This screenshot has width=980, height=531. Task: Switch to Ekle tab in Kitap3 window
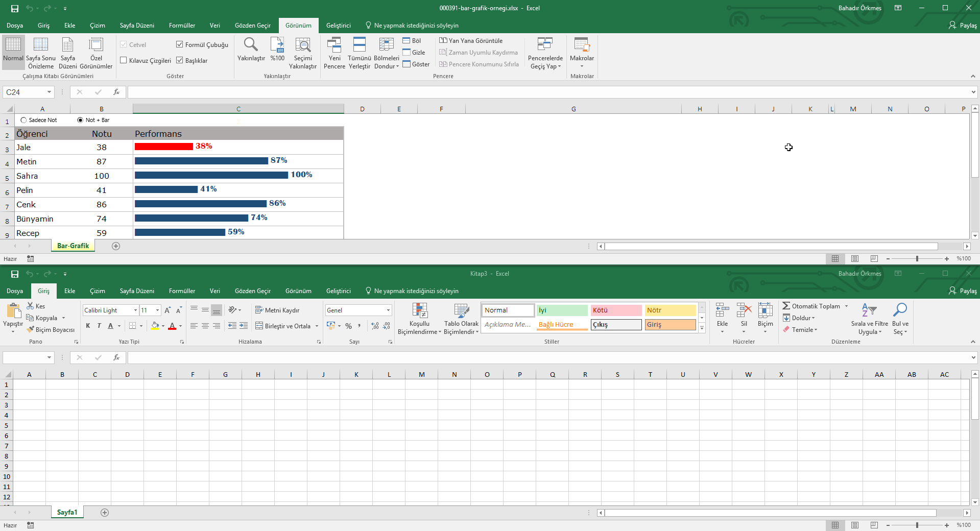(69, 291)
